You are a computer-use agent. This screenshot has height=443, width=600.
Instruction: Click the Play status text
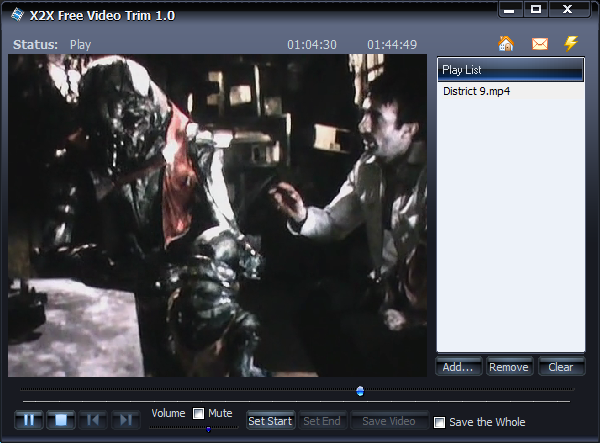pos(80,45)
